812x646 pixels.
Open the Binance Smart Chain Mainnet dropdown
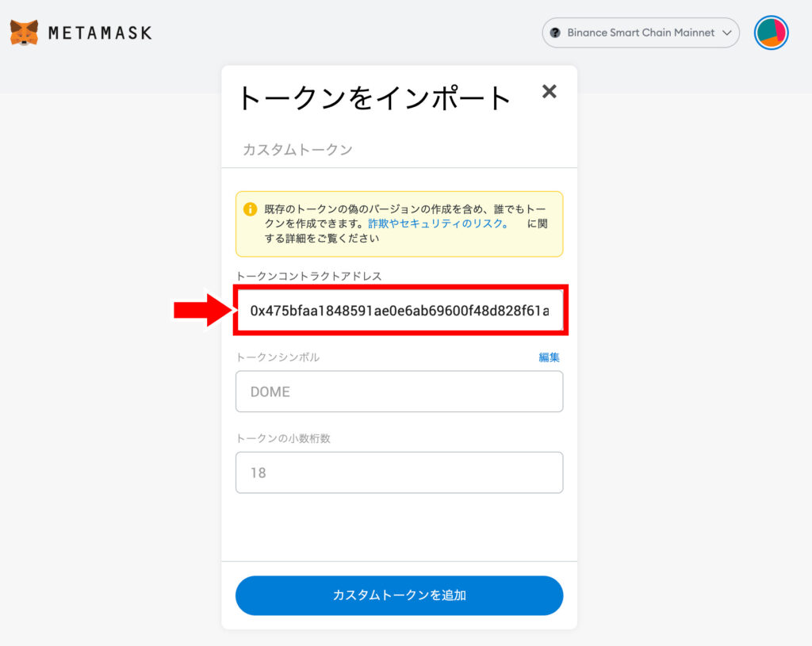(x=641, y=32)
